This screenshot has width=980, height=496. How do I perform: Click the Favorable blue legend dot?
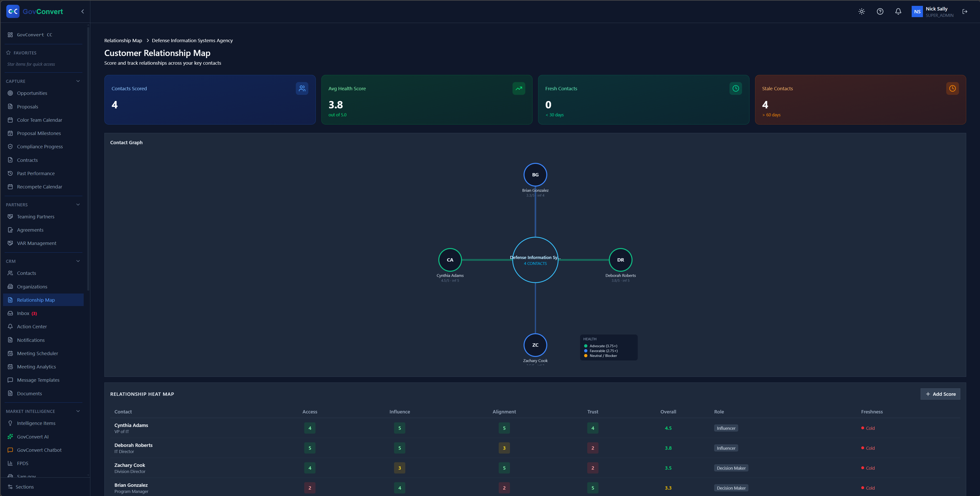585,351
